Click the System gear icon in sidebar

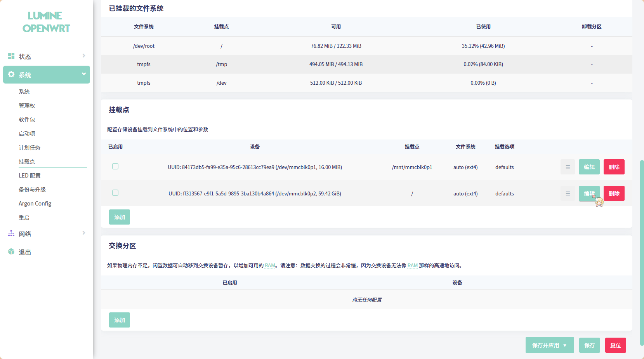pyautogui.click(x=11, y=75)
